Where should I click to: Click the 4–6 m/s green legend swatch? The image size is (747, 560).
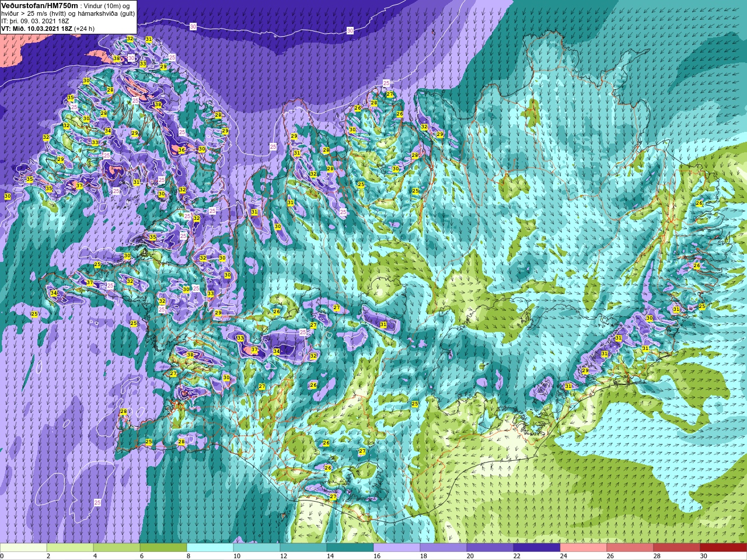tap(117, 548)
